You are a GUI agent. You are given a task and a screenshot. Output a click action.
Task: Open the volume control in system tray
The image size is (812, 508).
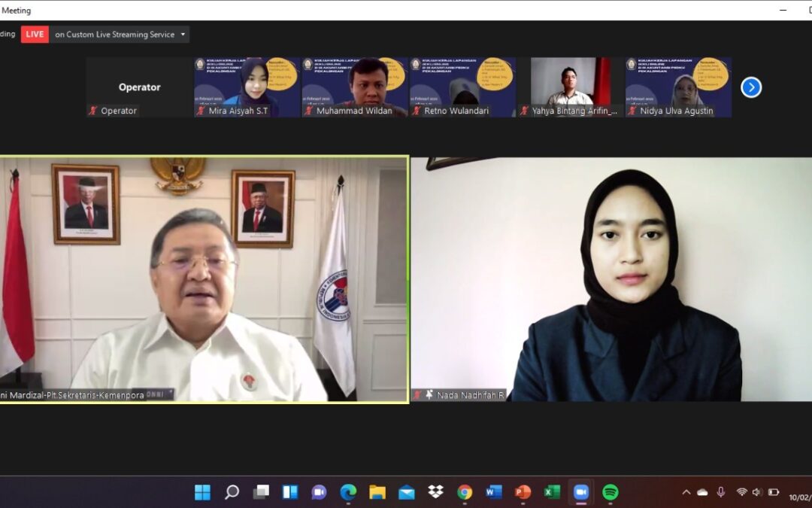(x=757, y=492)
